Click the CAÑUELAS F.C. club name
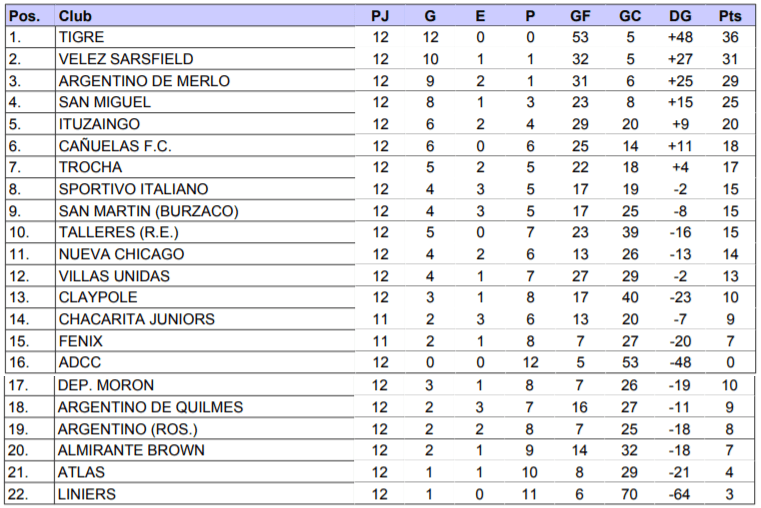761x508 pixels. click(x=115, y=146)
